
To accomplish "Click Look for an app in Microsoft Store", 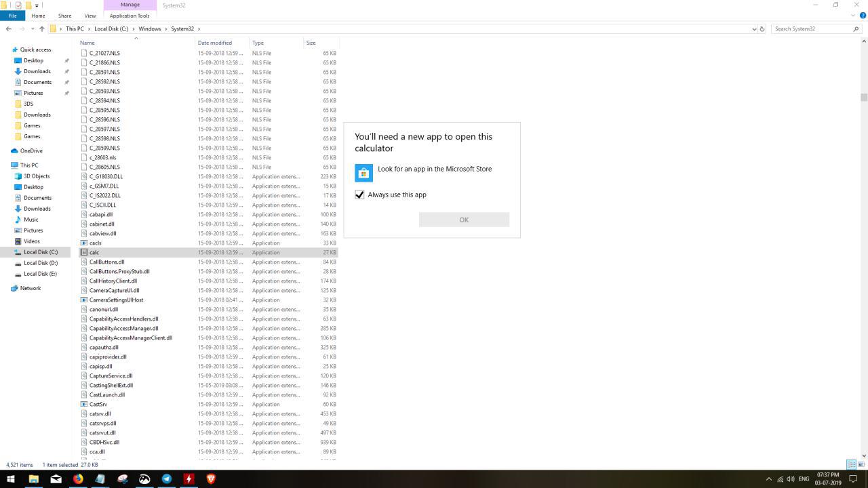I will click(x=435, y=169).
